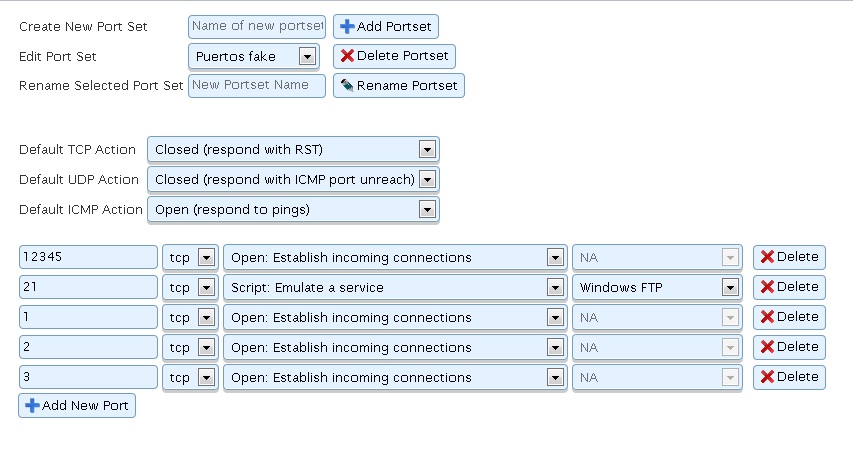Click the red X Delete Portset icon
This screenshot has width=853, height=450.
pyautogui.click(x=348, y=56)
